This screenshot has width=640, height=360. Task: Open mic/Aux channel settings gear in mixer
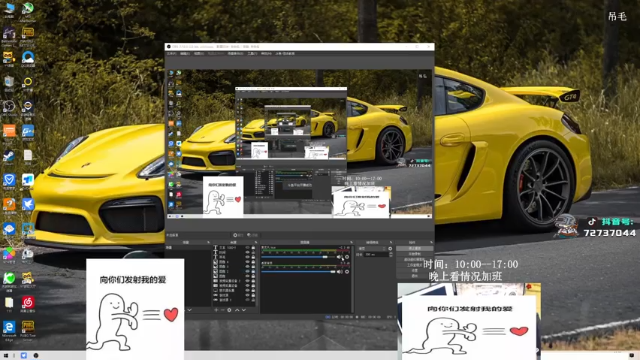347,257
